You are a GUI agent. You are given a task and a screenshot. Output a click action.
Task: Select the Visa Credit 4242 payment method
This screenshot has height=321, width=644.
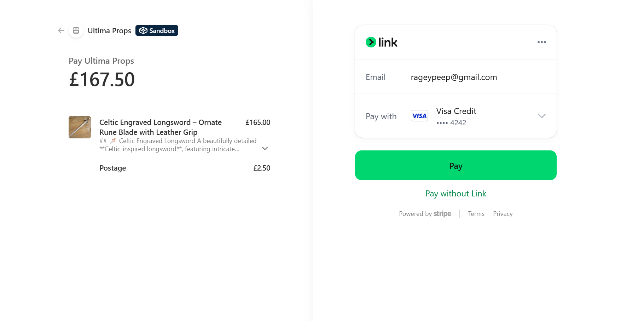coord(456,116)
